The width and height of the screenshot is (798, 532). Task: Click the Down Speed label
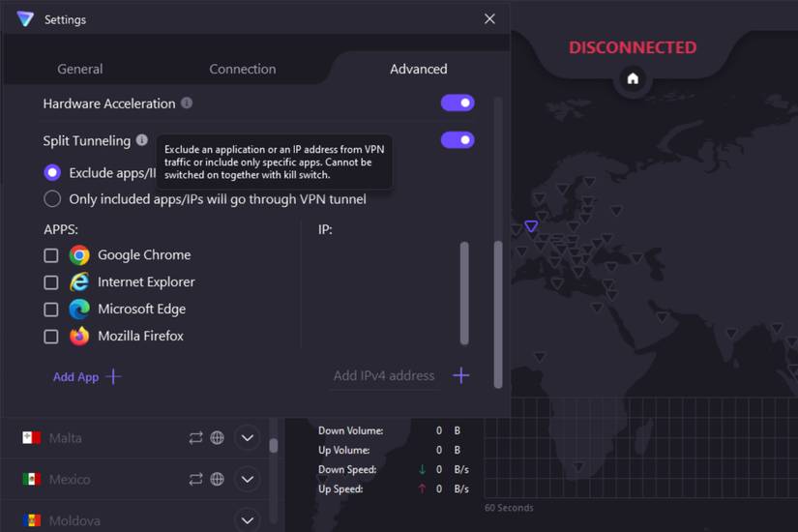click(x=347, y=469)
